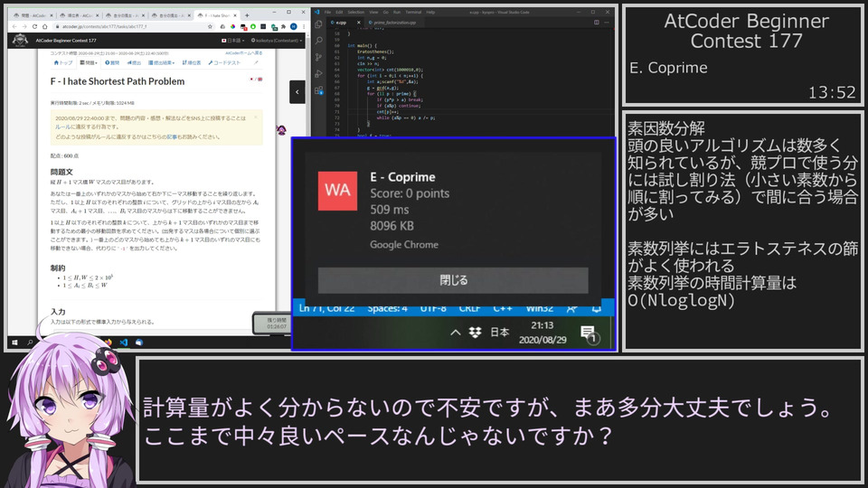The image size is (868, 488).
Task: Click Chrome's forward arrow
Action: (x=24, y=26)
